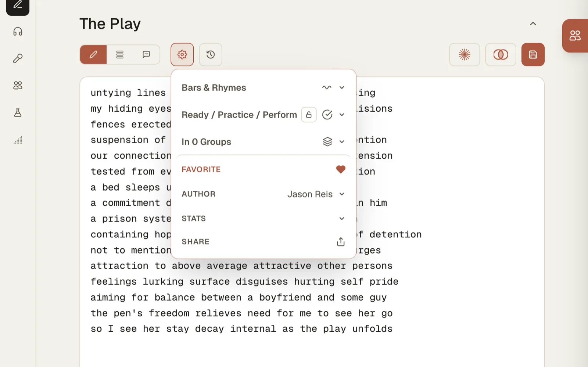Image resolution: width=588 pixels, height=367 pixels.
Task: Open the people section in sidebar
Action: point(18,85)
